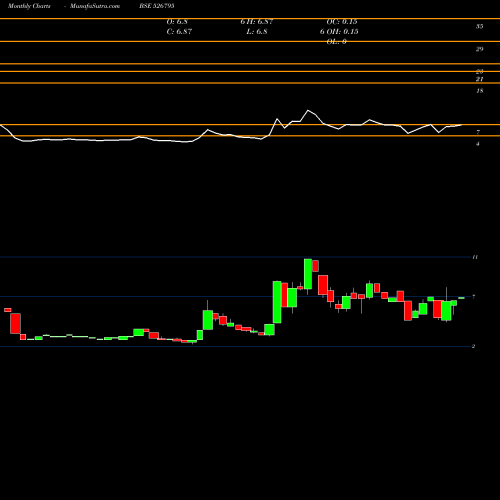Select the 'OC: 0.15' reading

(x=342, y=22)
